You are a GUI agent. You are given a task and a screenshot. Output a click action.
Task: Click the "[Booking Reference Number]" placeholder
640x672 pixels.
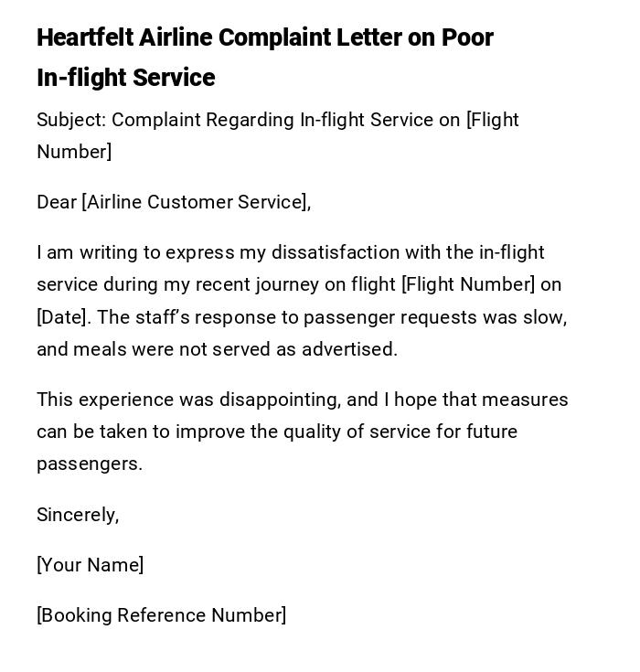pyautogui.click(x=161, y=615)
